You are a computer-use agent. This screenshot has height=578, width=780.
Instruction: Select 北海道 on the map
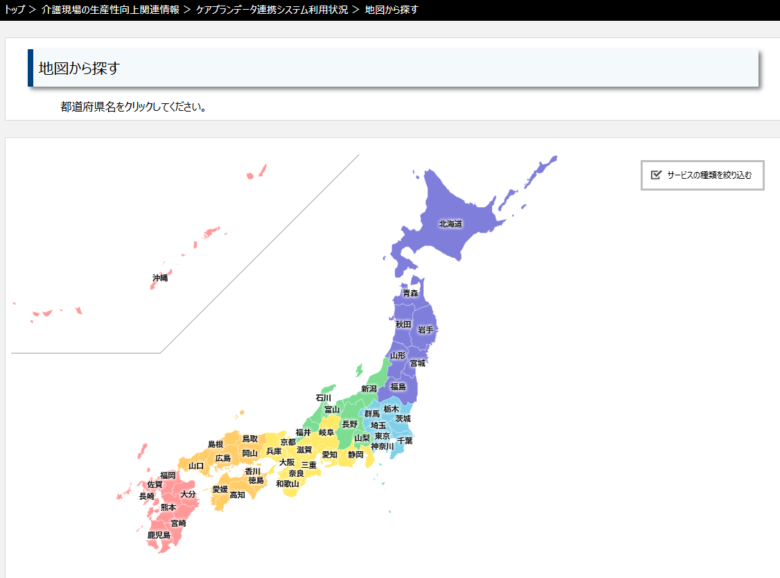(450, 224)
